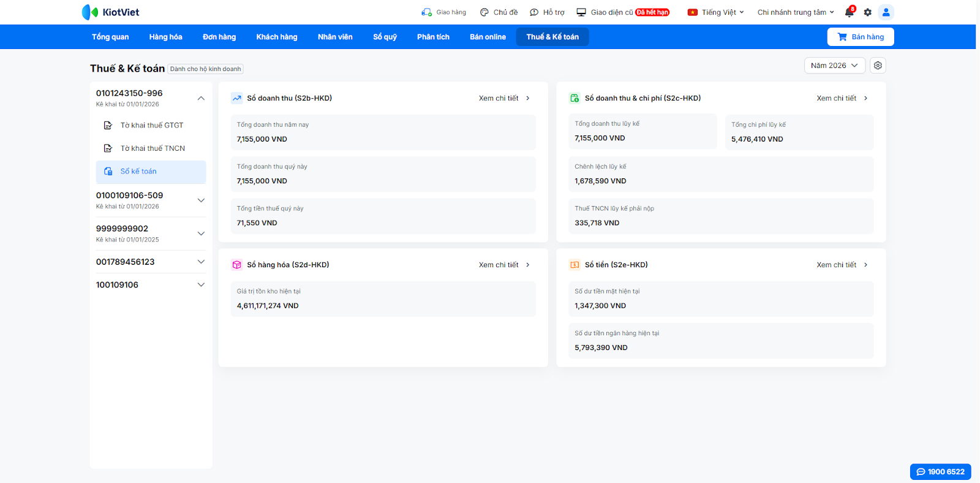Click the Sổ hàng hóa box icon
The height and width of the screenshot is (483, 980).
(237, 265)
